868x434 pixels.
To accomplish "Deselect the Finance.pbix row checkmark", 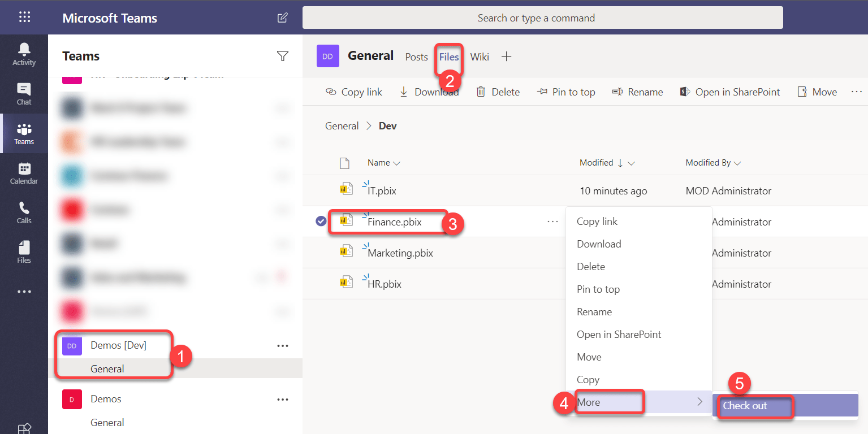I will click(321, 222).
